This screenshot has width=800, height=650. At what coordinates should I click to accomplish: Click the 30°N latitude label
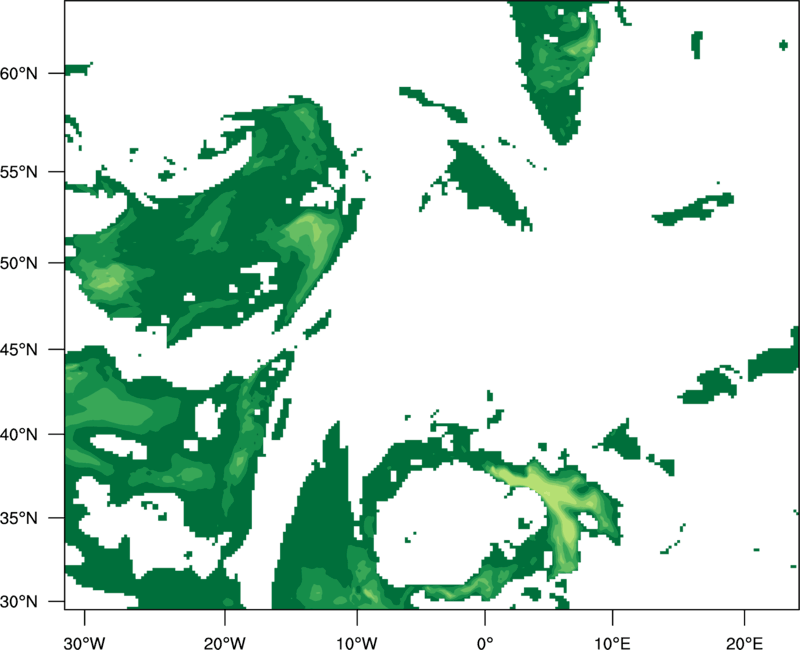[x=19, y=602]
